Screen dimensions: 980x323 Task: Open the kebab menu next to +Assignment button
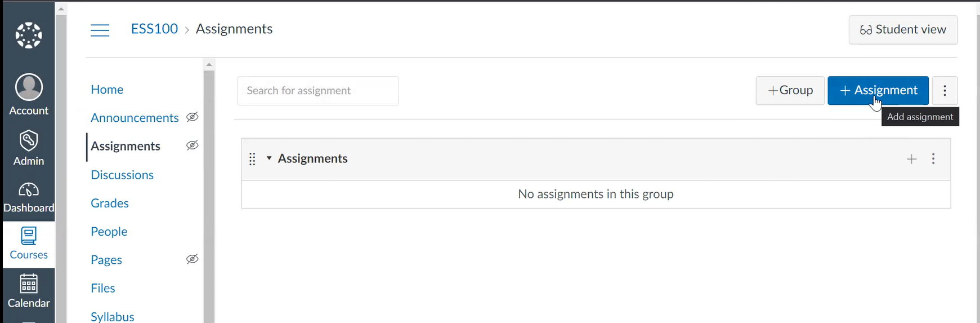[x=945, y=91]
